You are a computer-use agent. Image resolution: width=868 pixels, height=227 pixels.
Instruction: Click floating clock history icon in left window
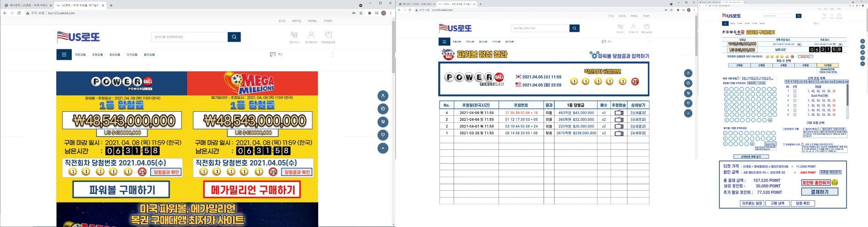tap(383, 109)
